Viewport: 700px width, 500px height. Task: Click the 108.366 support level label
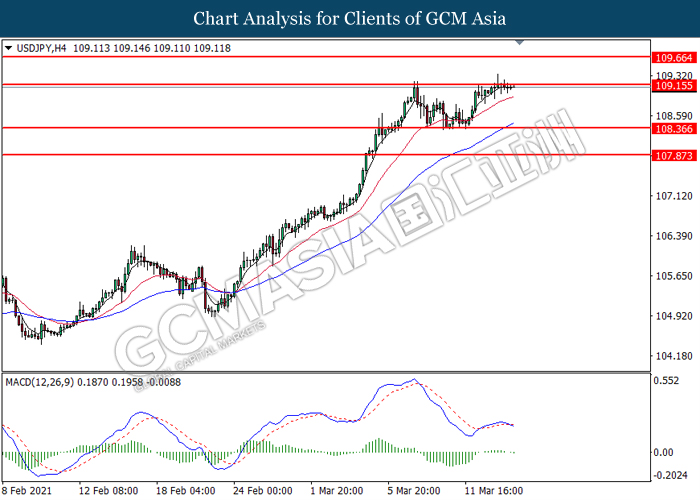[x=675, y=129]
